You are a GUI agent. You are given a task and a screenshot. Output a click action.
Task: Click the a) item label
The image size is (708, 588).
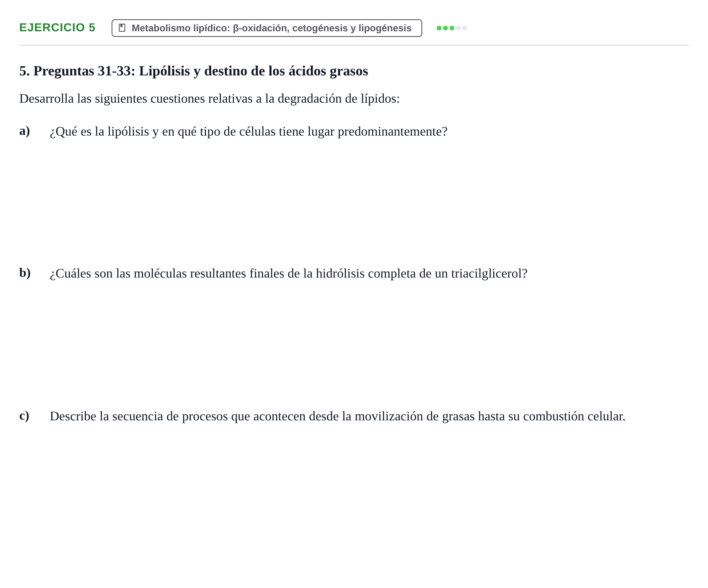click(24, 131)
